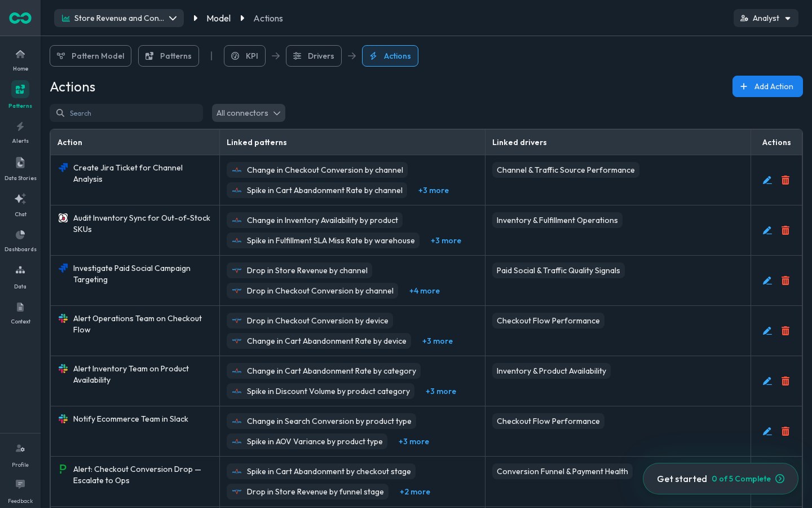This screenshot has height=508, width=812.
Task: Edit Create Jira Ticket for Channel Analysis
Action: 767,180
